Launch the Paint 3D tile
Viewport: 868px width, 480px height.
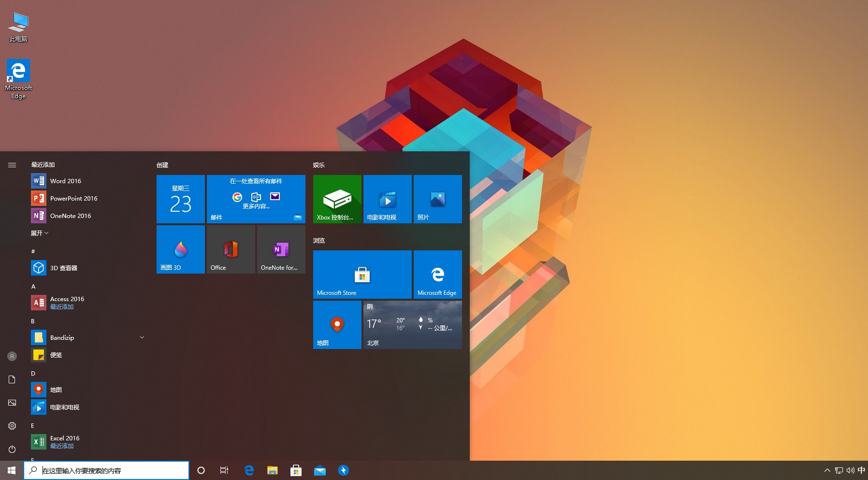click(x=180, y=249)
